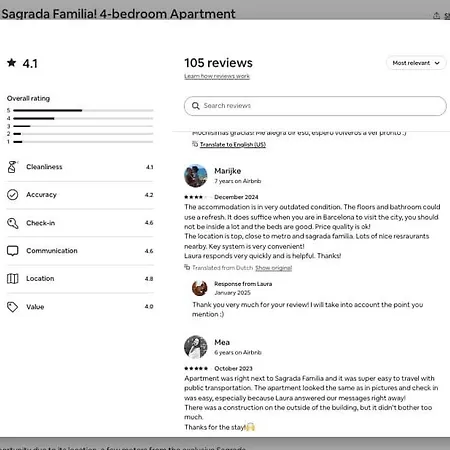Open Laura's host response avatar
The height and width of the screenshot is (450, 450).
(200, 288)
